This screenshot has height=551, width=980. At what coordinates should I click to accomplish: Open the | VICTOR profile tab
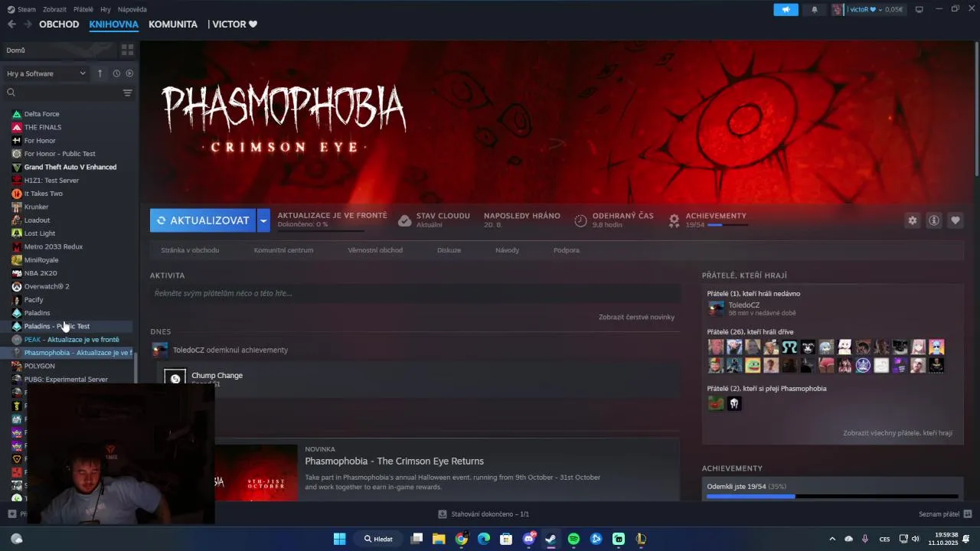coord(232,24)
